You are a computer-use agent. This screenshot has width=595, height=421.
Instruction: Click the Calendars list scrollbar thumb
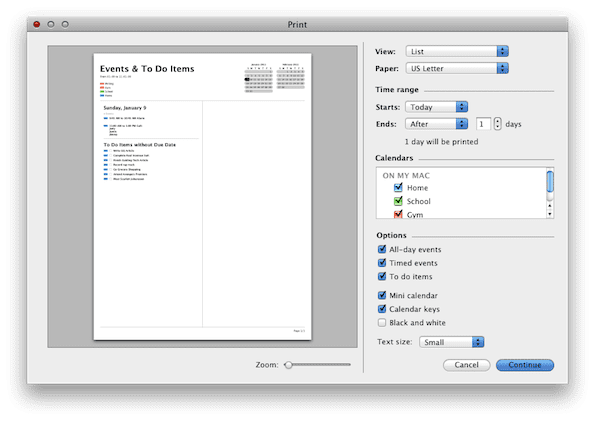point(550,182)
